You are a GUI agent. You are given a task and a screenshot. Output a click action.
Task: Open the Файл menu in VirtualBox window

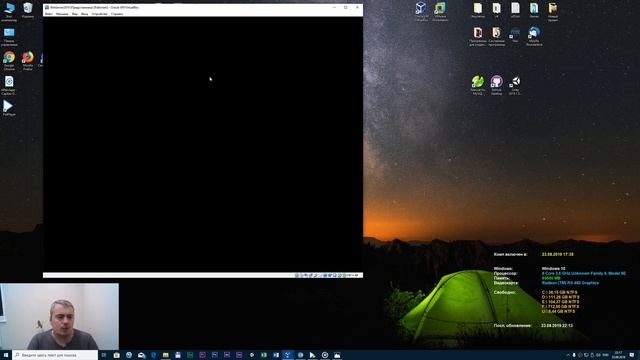tap(49, 14)
